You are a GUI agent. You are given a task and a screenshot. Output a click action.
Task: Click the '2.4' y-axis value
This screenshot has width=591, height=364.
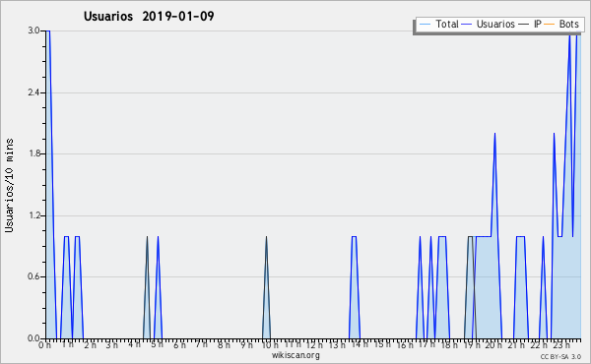[x=33, y=92]
